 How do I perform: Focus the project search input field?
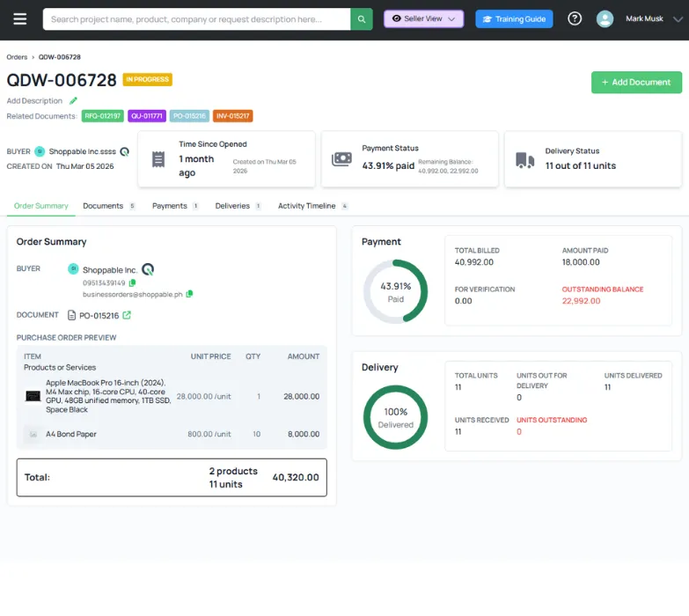click(x=196, y=18)
